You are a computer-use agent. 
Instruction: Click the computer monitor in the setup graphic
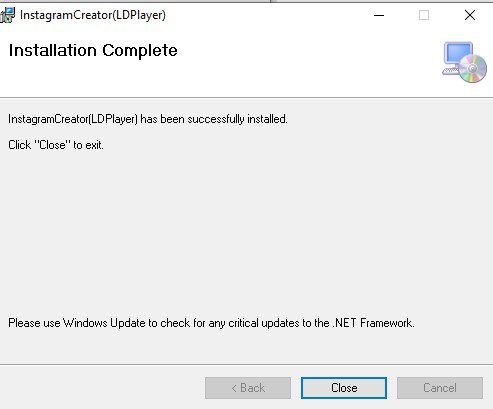458,53
